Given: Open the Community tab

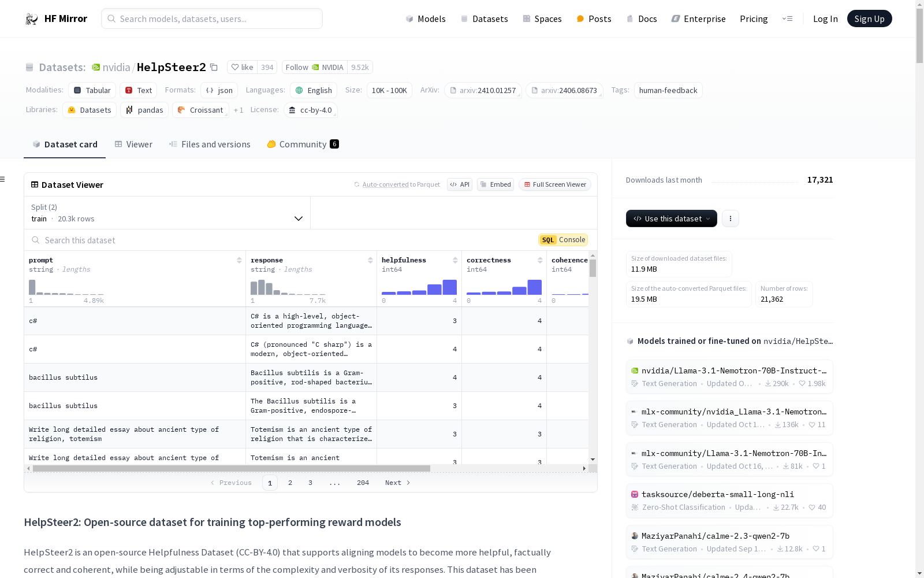Looking at the screenshot, I should (x=303, y=144).
